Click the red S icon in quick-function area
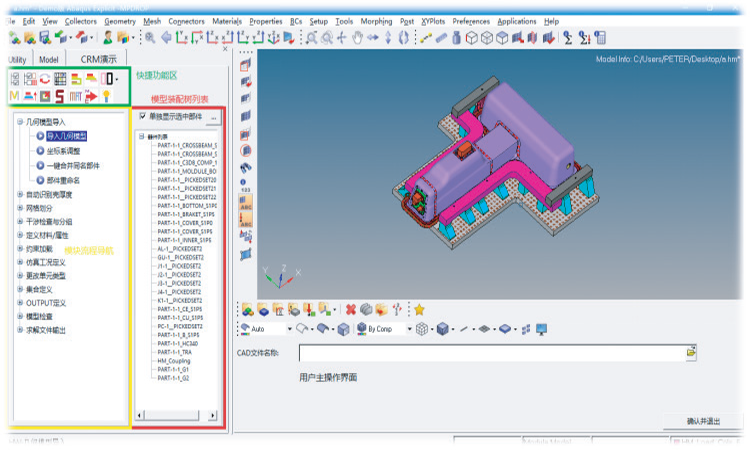Viewport: 750px width, 450px height. click(60, 96)
